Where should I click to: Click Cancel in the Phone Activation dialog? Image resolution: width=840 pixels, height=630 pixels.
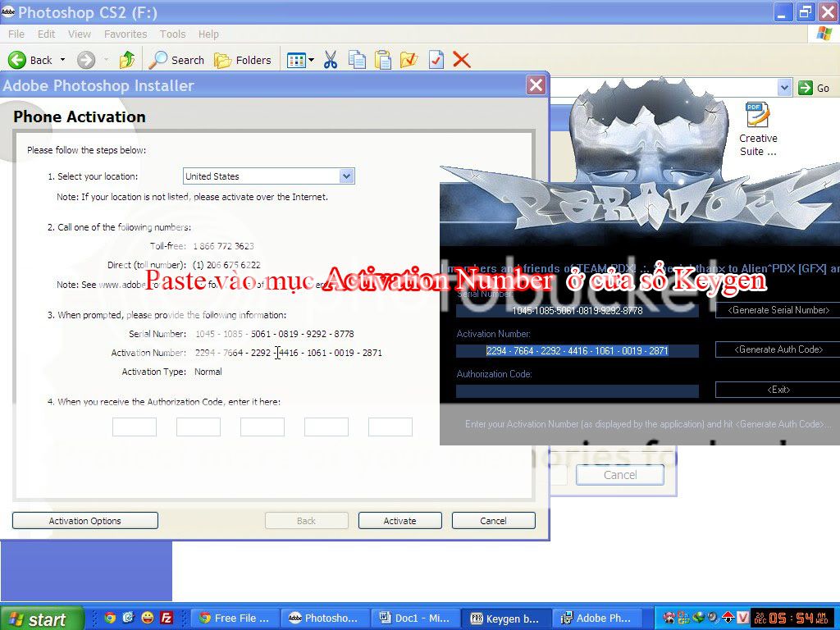[x=493, y=521]
